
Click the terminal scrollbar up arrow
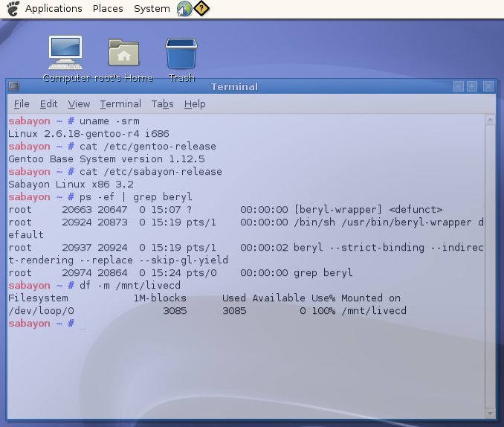(x=490, y=120)
